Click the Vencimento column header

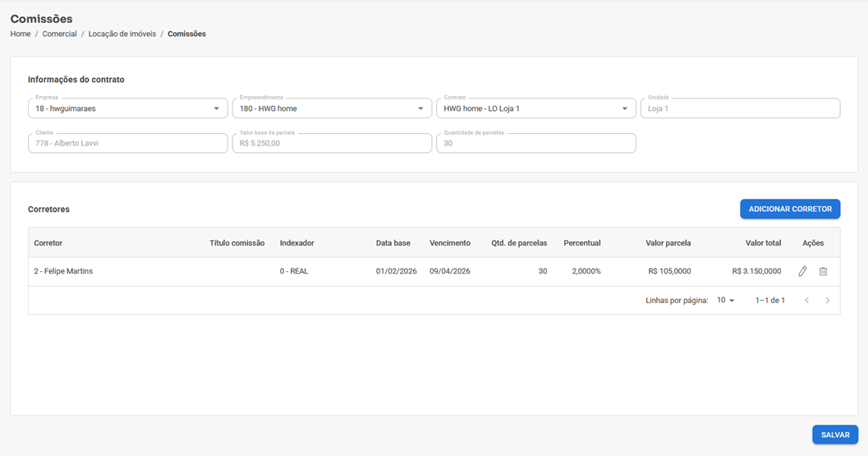click(x=450, y=242)
